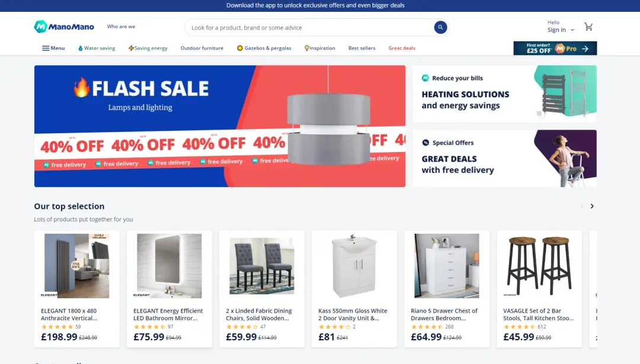Click the Gazebos & pergolas sun icon
This screenshot has height=364, width=640.
(239, 48)
